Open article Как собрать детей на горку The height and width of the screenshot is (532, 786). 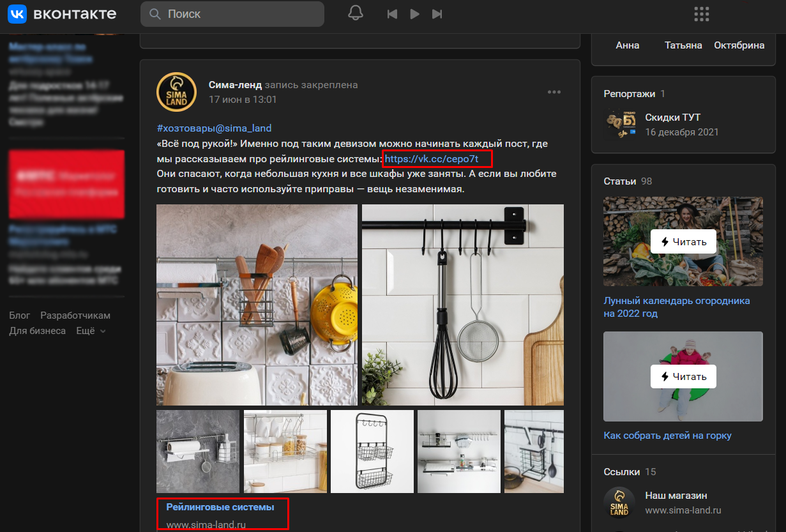tap(667, 436)
